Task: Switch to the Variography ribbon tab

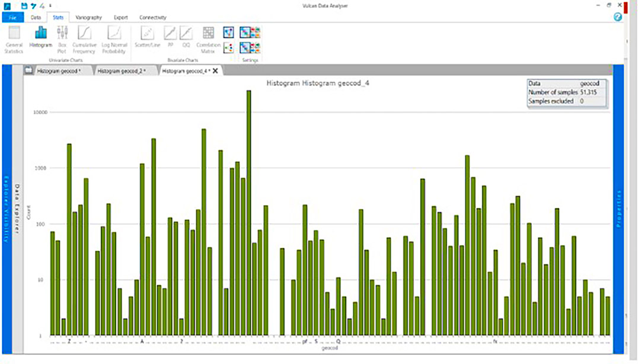Action: [x=89, y=17]
